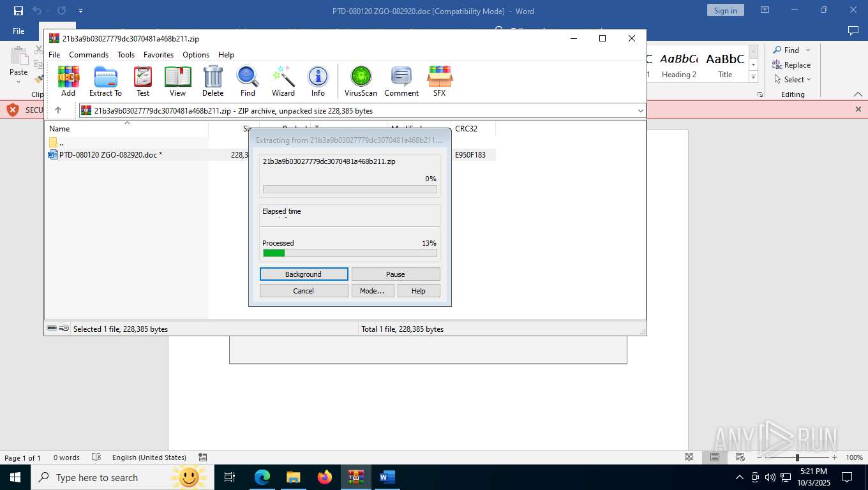Open Quick Access Toolbar customize dropdown
This screenshot has width=868, height=490.
[80, 11]
